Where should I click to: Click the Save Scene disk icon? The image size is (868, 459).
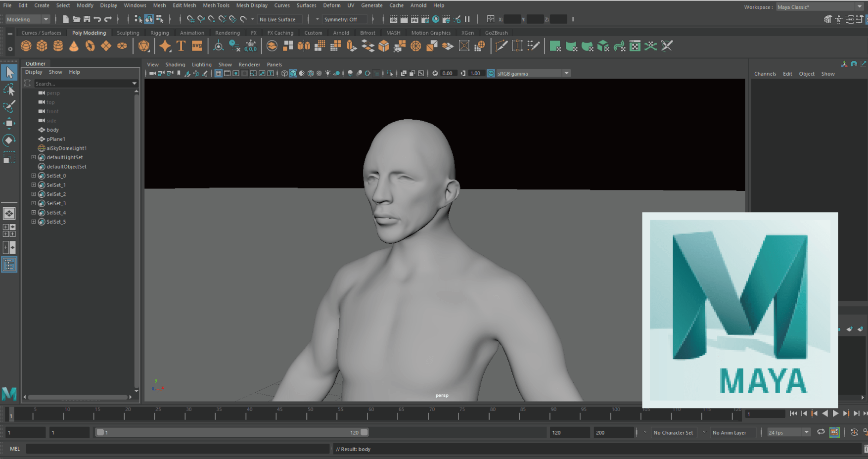coord(87,19)
